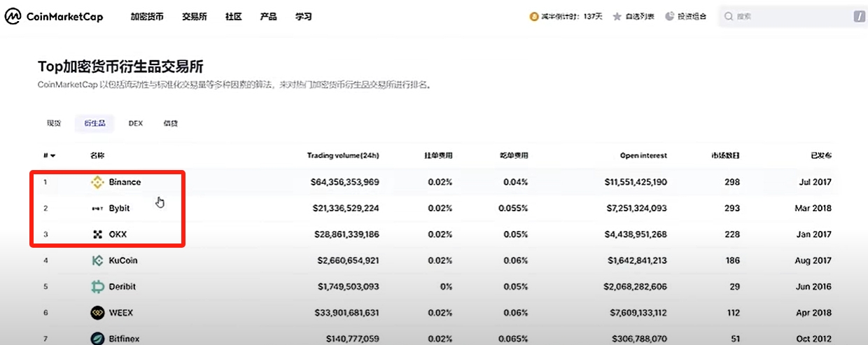Click the halving countdown 137天 text

pyautogui.click(x=571, y=16)
